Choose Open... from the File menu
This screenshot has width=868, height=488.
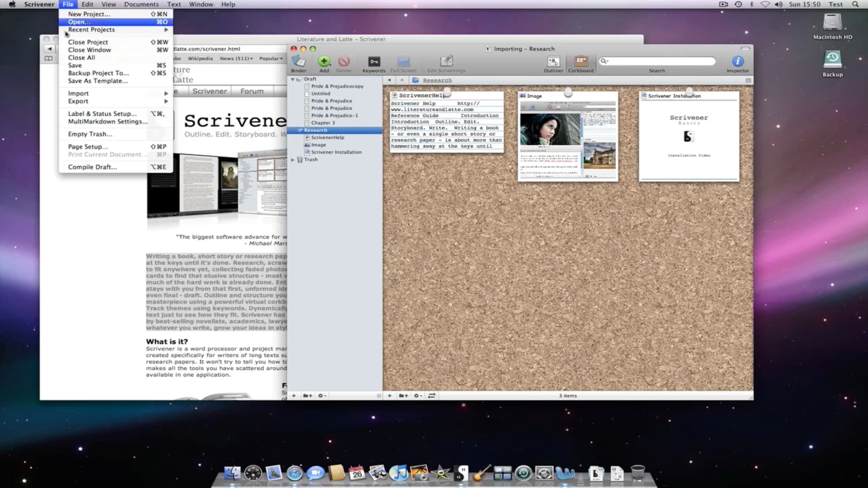[116, 22]
